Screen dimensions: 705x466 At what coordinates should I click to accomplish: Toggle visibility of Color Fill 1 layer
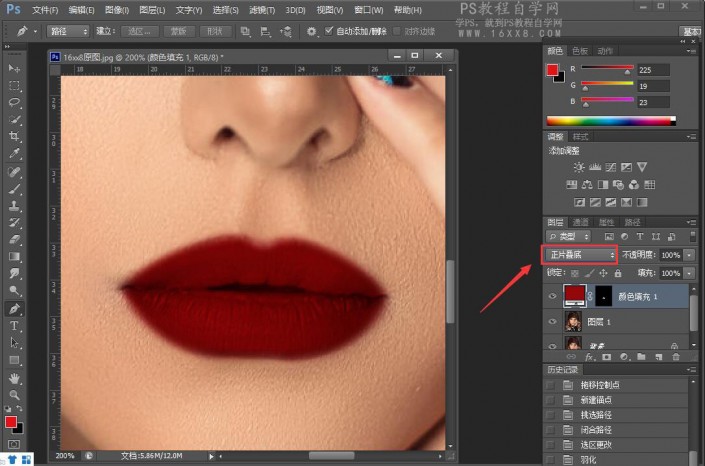point(553,296)
